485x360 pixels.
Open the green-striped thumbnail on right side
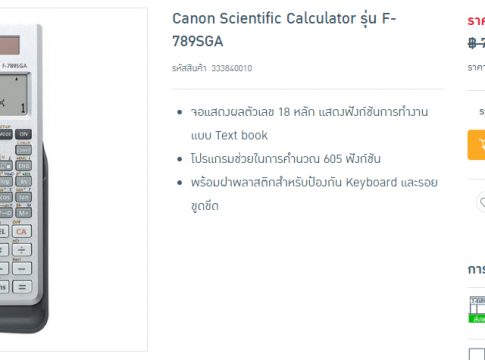point(477,310)
